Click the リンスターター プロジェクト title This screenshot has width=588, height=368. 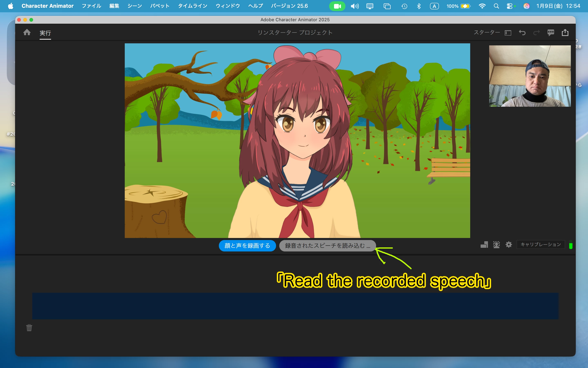295,32
